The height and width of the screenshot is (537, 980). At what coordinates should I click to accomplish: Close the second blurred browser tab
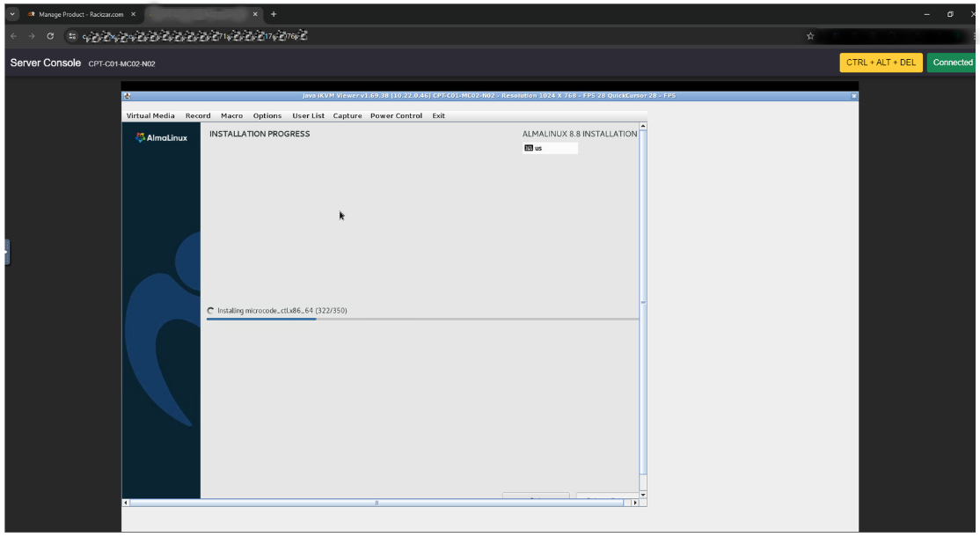click(255, 14)
